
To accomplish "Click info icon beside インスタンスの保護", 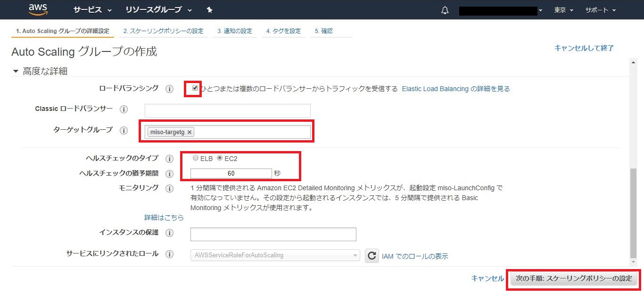I will point(169,233).
